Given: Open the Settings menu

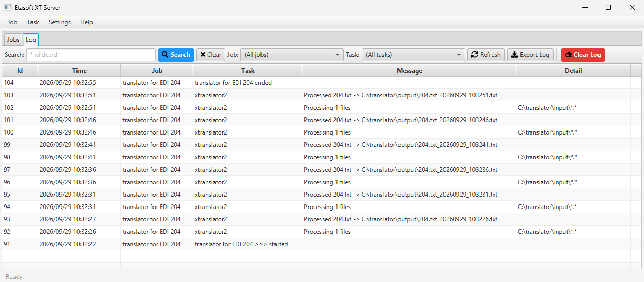Looking at the screenshot, I should point(59,22).
